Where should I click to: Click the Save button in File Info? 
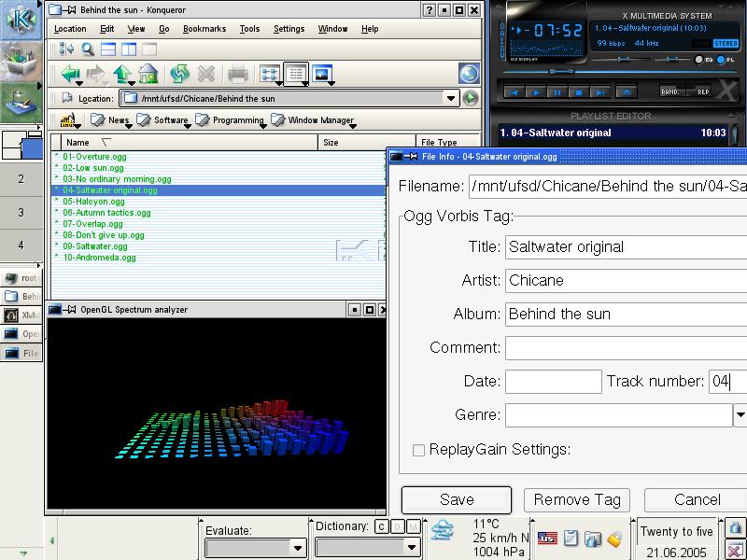pos(457,499)
